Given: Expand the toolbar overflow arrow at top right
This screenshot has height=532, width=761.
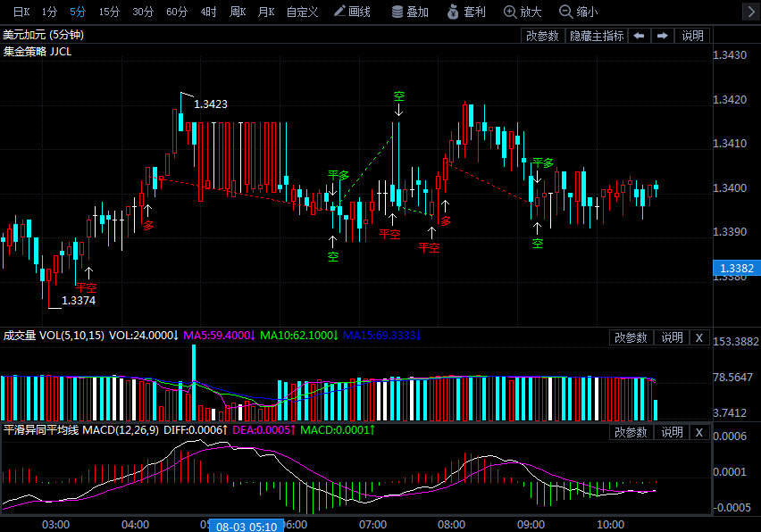Looking at the screenshot, I should pos(750,12).
